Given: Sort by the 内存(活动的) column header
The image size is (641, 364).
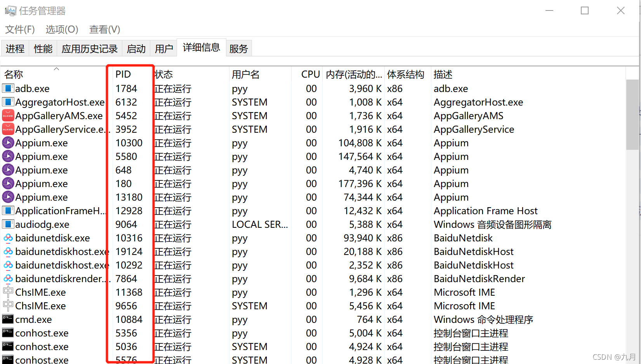Looking at the screenshot, I should click(354, 74).
